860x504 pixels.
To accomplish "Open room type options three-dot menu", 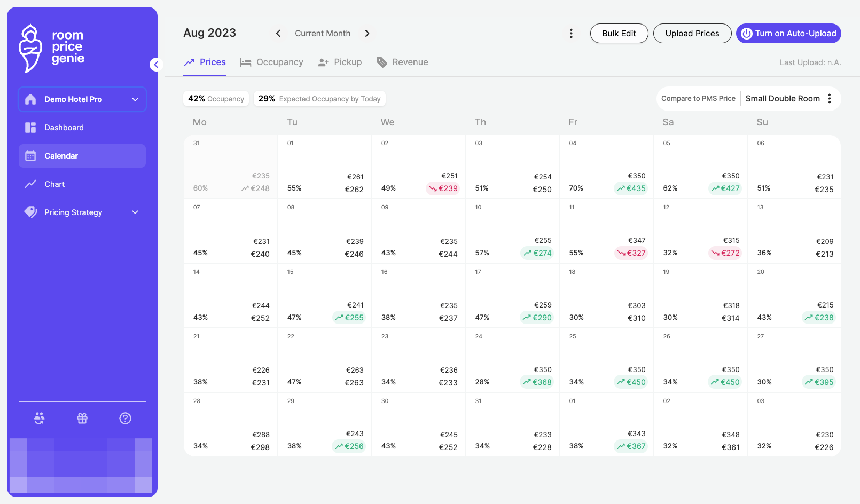I will [x=830, y=98].
